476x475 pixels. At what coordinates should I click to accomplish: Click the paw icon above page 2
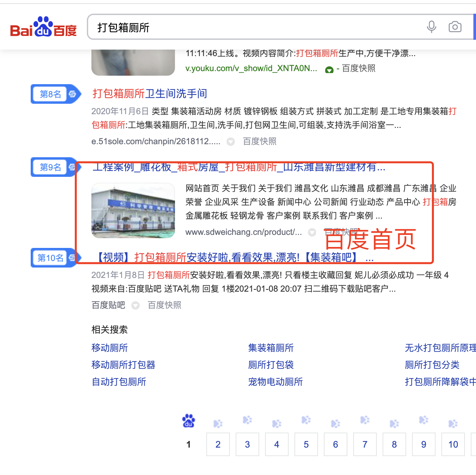pyautogui.click(x=218, y=423)
